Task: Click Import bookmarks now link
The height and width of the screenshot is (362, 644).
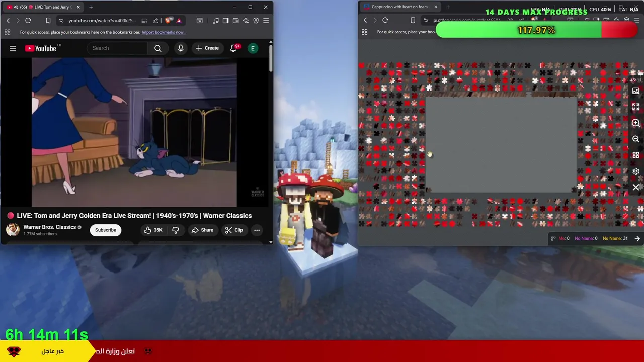Action: [x=164, y=32]
